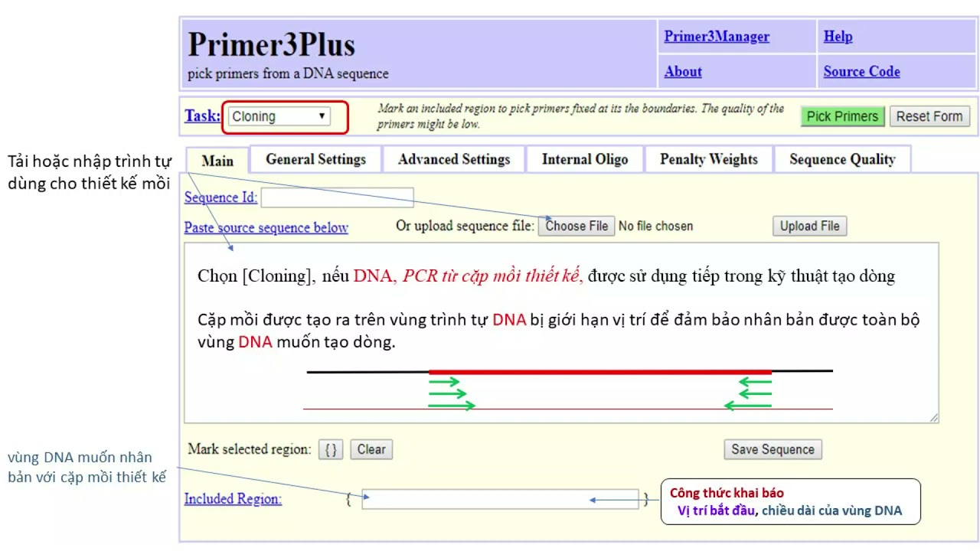980x551 pixels.
Task: Click the Save Sequence button
Action: (x=773, y=449)
